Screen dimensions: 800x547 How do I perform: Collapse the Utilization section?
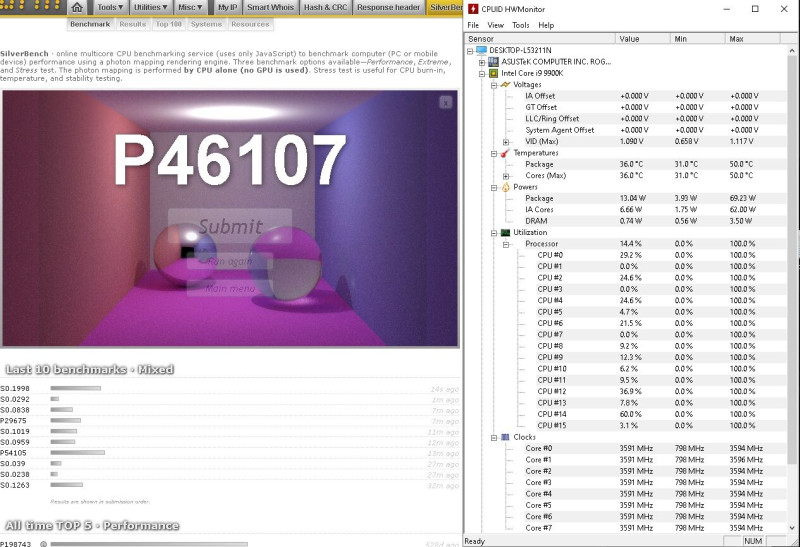[494, 233]
